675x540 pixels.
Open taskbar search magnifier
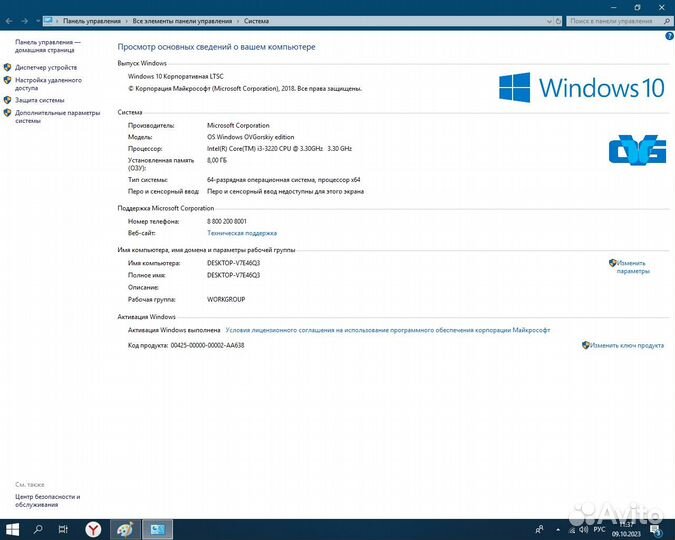point(38,529)
